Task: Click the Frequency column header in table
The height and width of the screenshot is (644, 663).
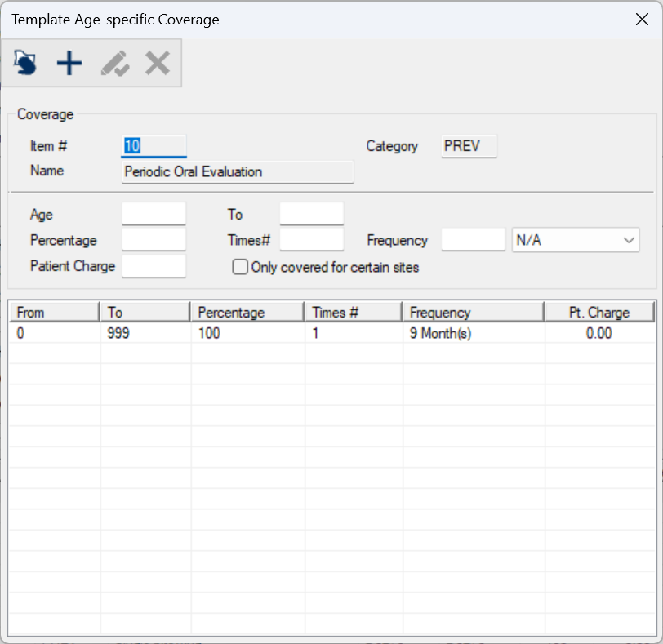Action: tap(472, 313)
